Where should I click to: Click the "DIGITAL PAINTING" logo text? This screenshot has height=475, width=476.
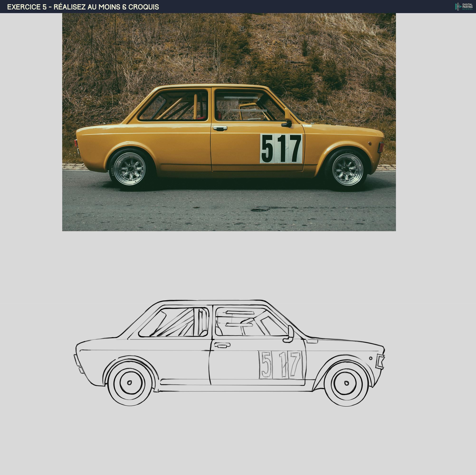[468, 6]
